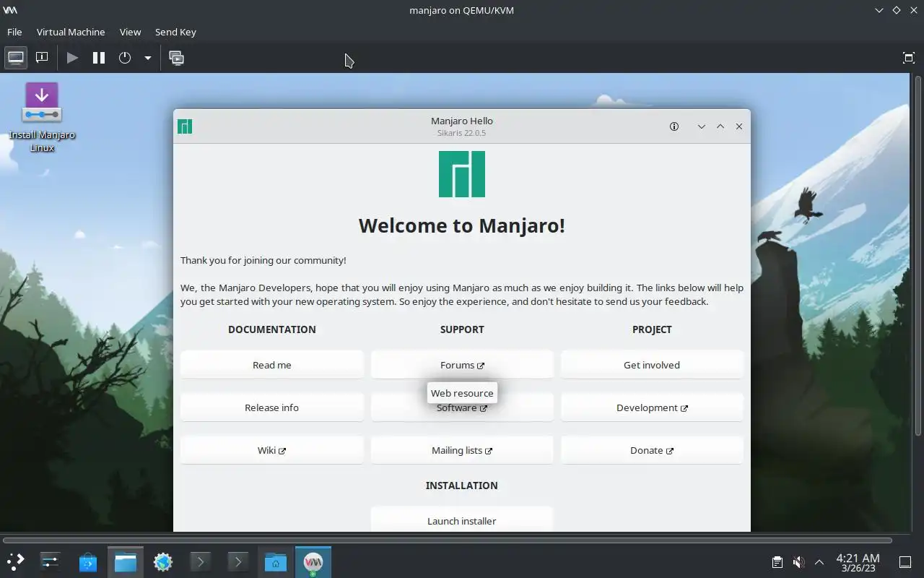
Task: Open the Mailing lists link
Action: 462,450
